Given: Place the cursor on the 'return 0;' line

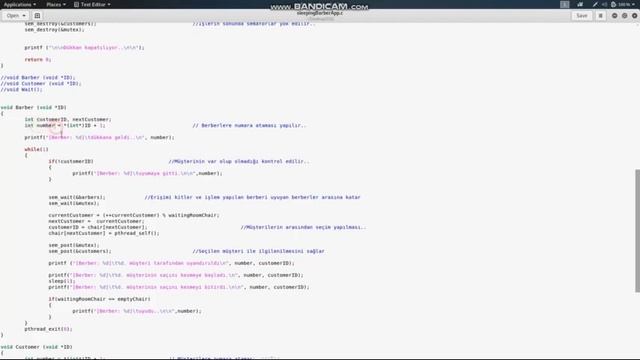Looking at the screenshot, I should pos(38,60).
